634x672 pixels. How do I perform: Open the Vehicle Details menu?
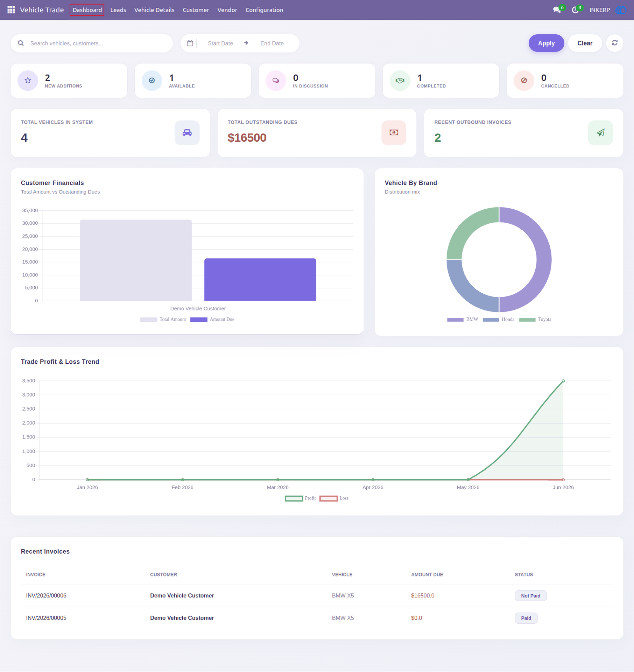154,10
